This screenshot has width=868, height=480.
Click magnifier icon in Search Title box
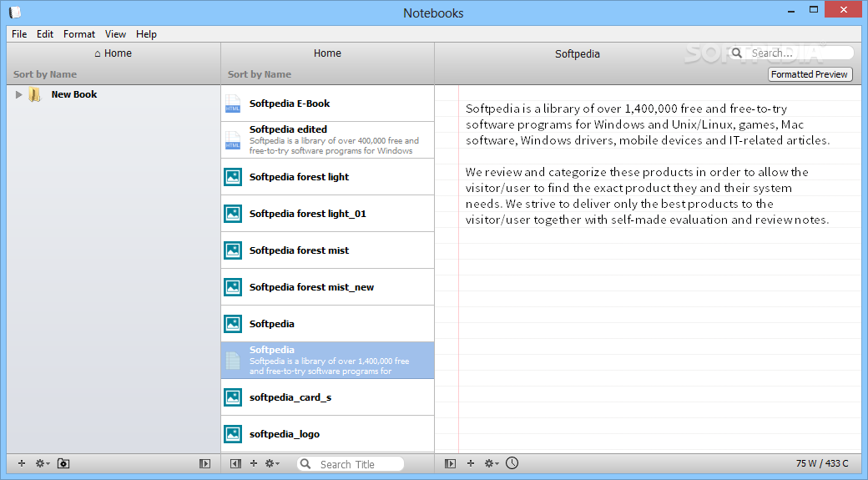(x=305, y=464)
